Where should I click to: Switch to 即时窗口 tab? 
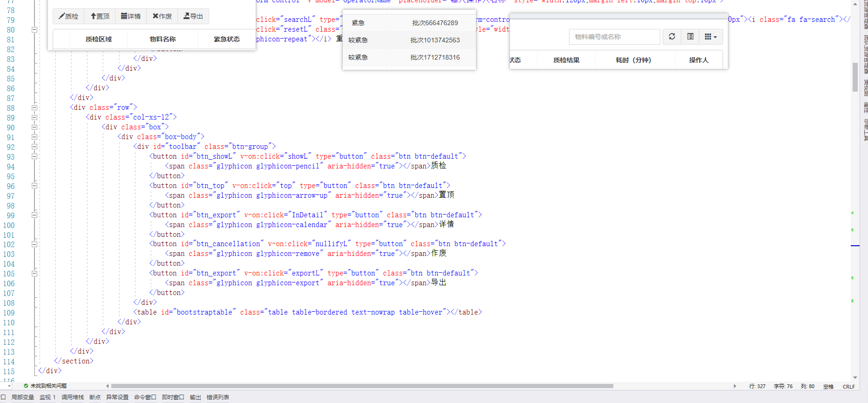point(173,397)
